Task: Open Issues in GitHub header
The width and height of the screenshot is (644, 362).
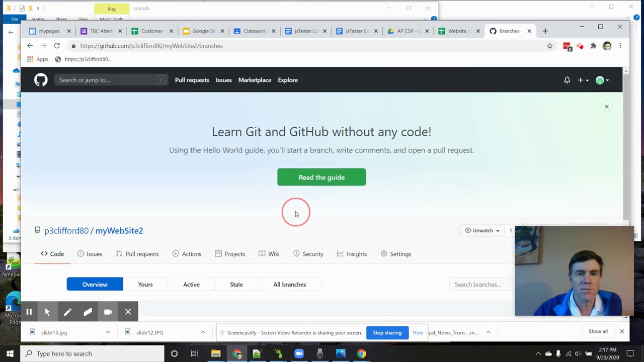Action: (x=223, y=80)
